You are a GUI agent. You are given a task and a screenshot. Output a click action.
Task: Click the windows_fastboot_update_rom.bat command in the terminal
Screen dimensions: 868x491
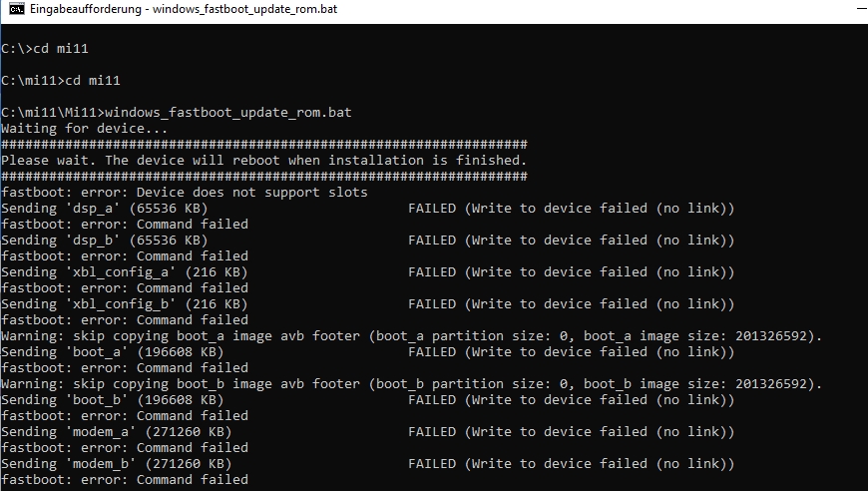point(227,113)
